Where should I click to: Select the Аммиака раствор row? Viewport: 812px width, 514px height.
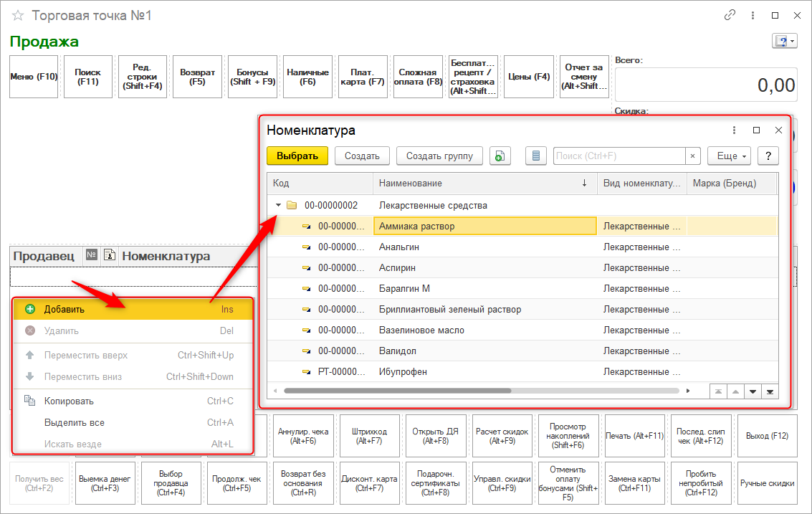coord(522,227)
